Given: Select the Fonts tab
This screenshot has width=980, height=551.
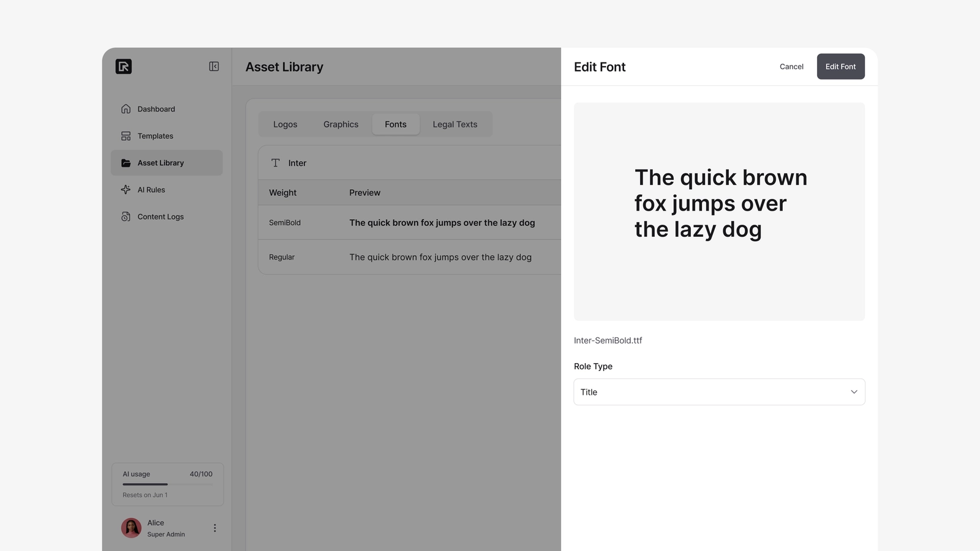Looking at the screenshot, I should pyautogui.click(x=396, y=124).
